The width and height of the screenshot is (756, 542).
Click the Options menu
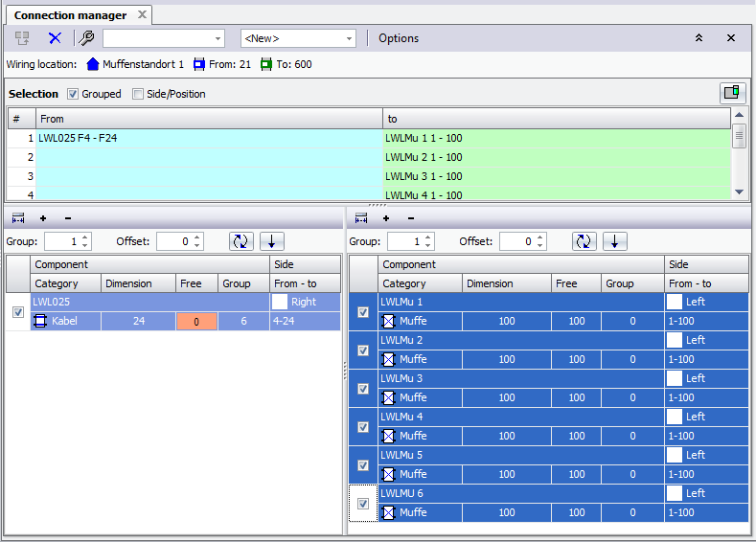pos(399,38)
